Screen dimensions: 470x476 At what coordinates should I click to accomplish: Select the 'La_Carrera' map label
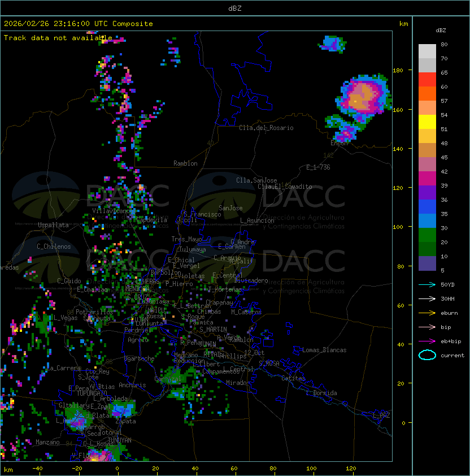[64, 368]
